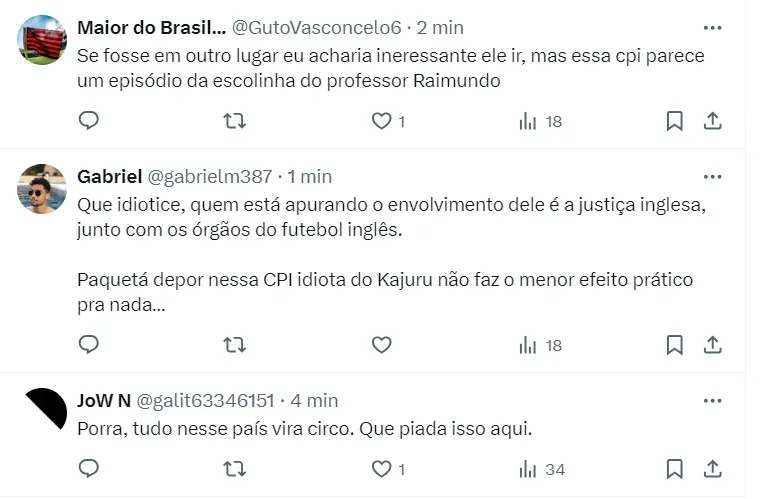View analytics on Gabriel's tweet
The height and width of the screenshot is (499, 771).
(540, 345)
